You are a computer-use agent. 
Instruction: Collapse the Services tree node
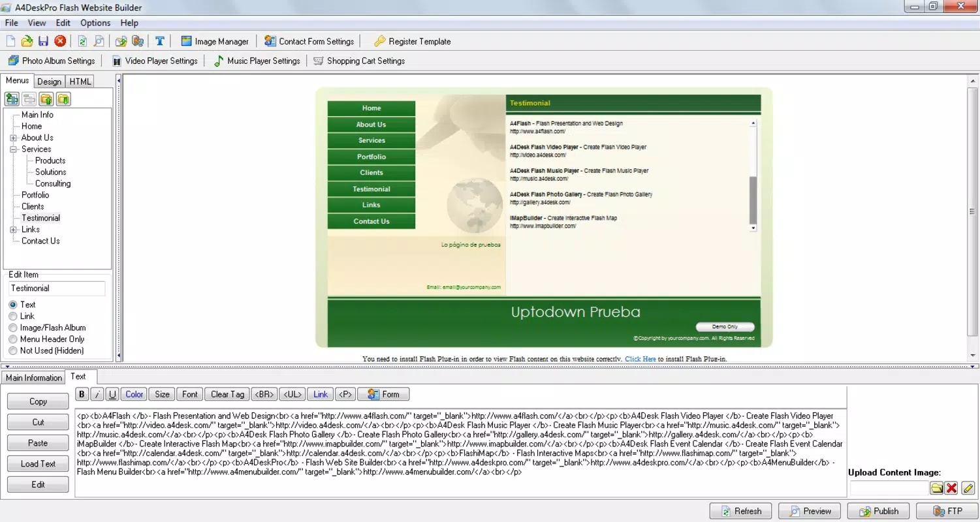click(13, 149)
